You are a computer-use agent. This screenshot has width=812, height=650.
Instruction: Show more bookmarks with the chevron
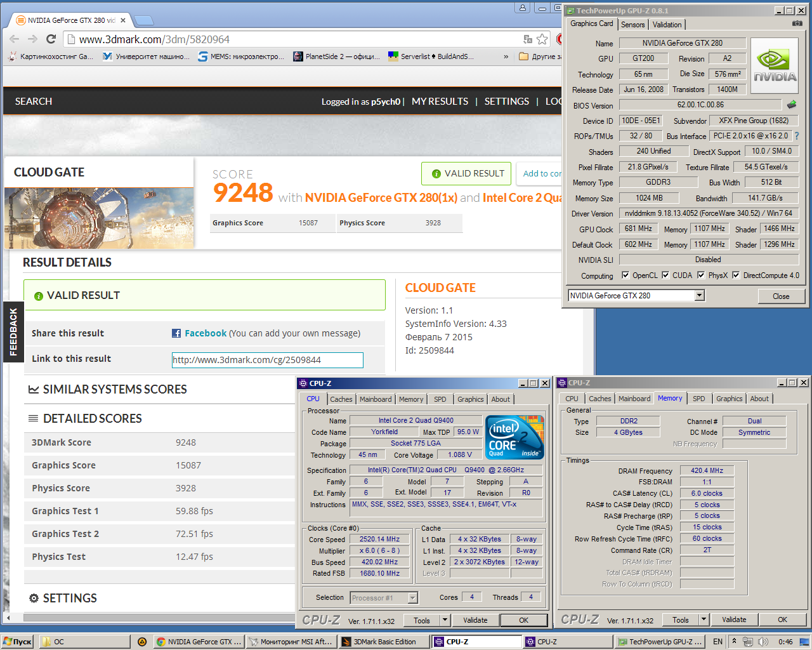pyautogui.click(x=506, y=56)
